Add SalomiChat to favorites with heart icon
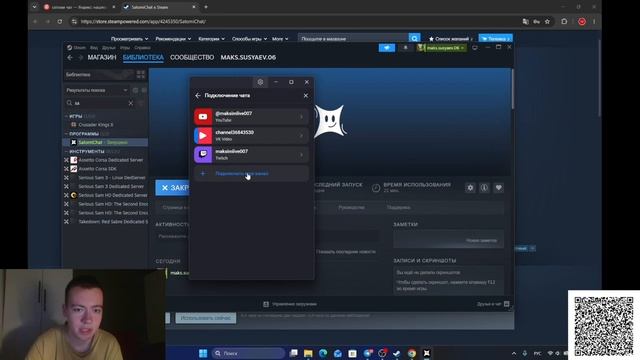640x360 pixels. (x=498, y=188)
